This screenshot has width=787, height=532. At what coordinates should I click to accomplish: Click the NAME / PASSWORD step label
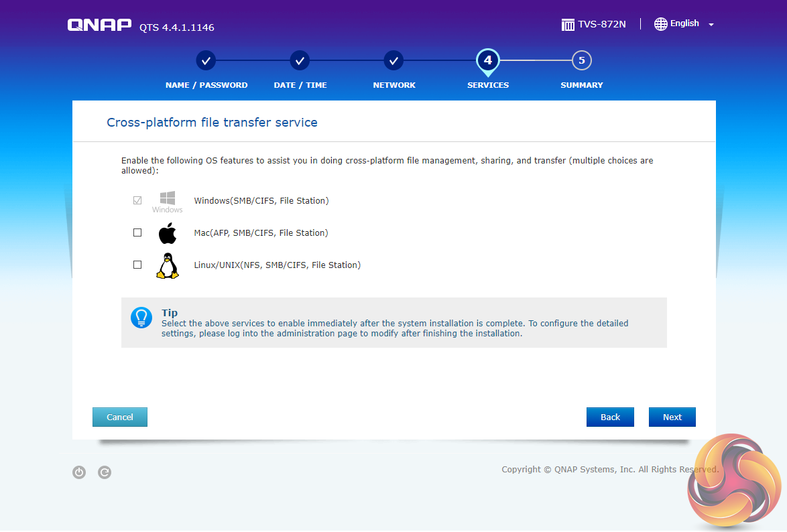(x=206, y=85)
